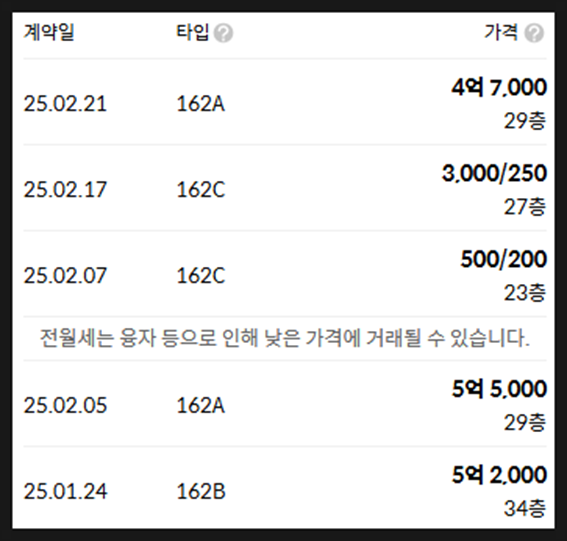Screen dimensions: 567x541
Task: Click the 4억 7,000 price
Action: (x=499, y=88)
